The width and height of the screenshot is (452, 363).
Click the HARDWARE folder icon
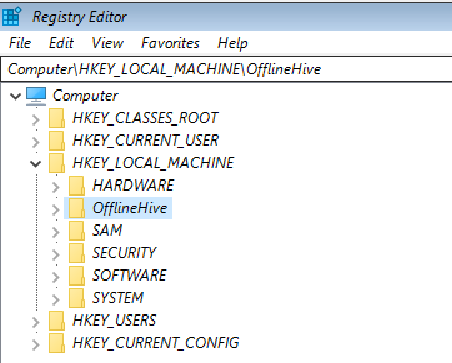[x=77, y=186]
